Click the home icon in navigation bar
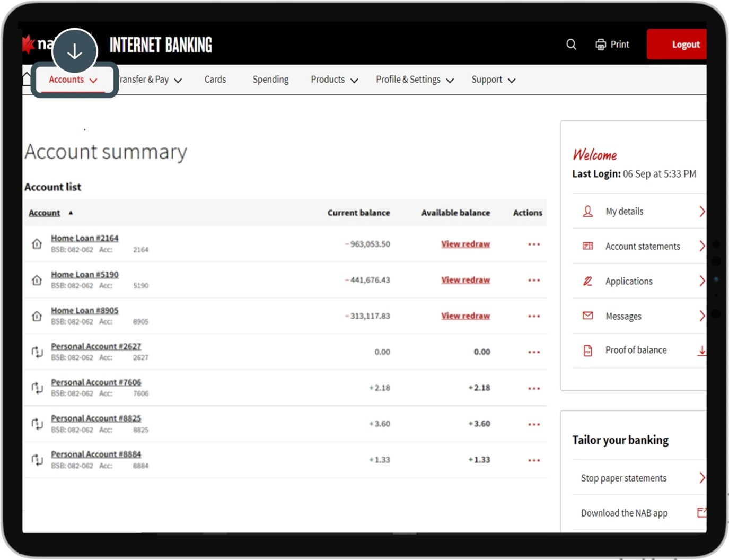This screenshot has height=560, width=729. click(27, 78)
